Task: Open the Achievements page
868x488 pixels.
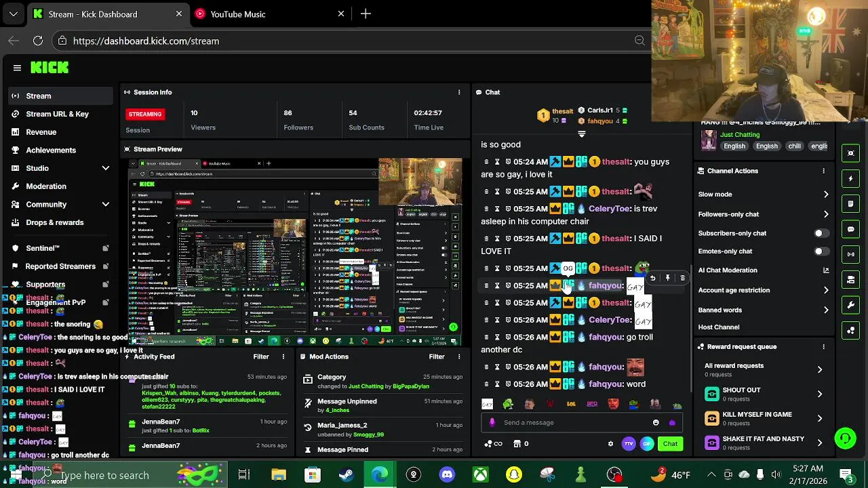Action: (51, 150)
